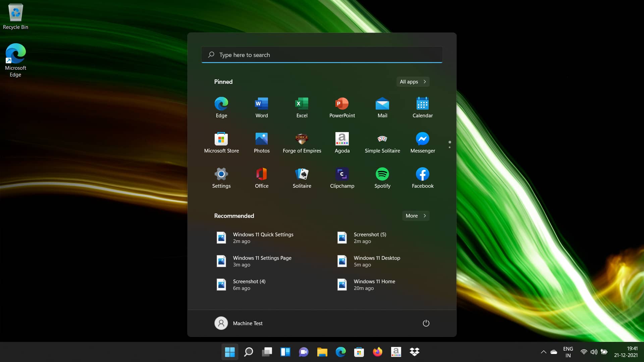Open the Agoda pinned app
644x362 pixels.
click(x=342, y=143)
